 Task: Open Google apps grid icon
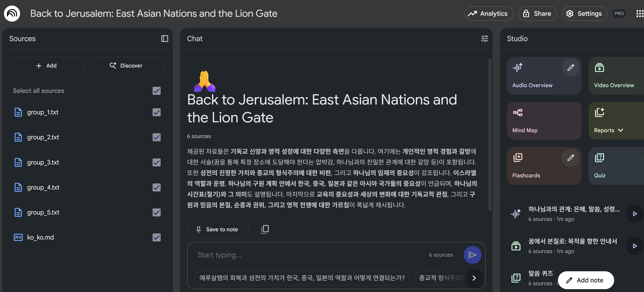coord(640,13)
